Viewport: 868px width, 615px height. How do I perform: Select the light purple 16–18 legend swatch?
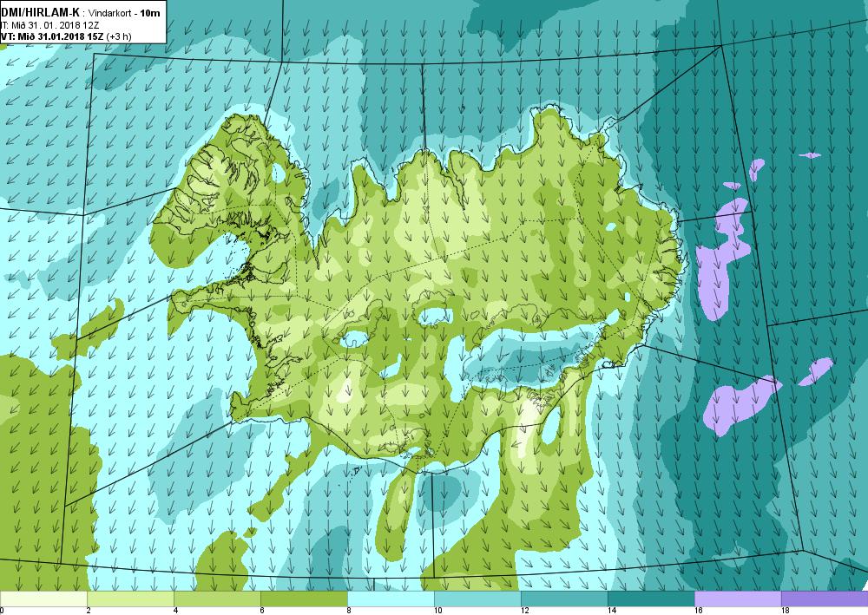[738, 599]
